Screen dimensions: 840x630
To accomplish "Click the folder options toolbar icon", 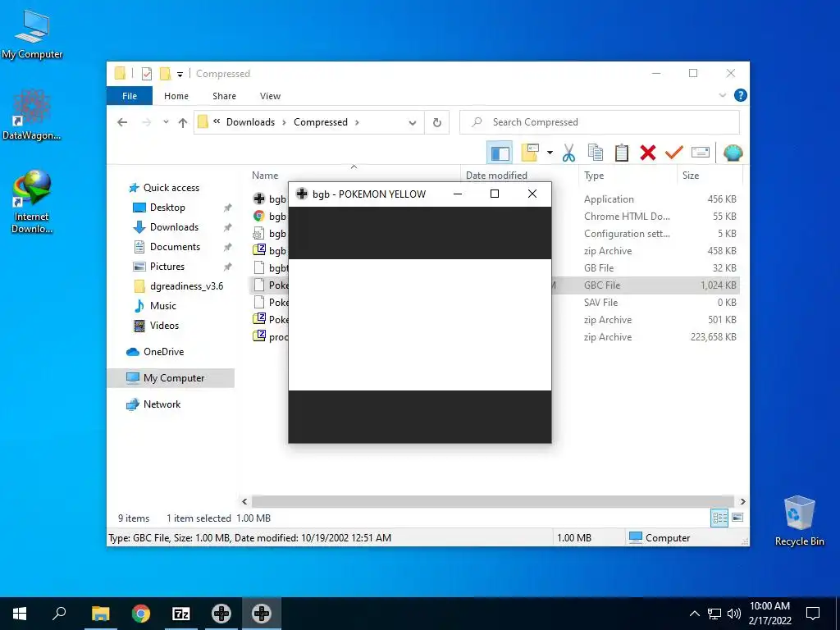I will coord(530,153).
